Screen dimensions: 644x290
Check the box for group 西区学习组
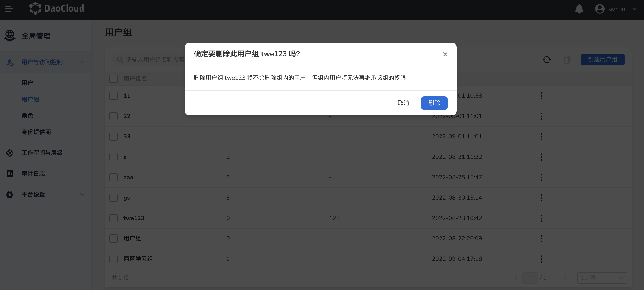(114, 259)
